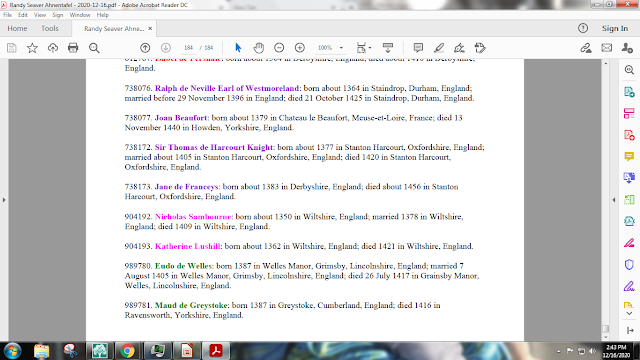Click the Sign In link
Image resolution: width=640 pixels, height=360 pixels.
pyautogui.click(x=615, y=29)
